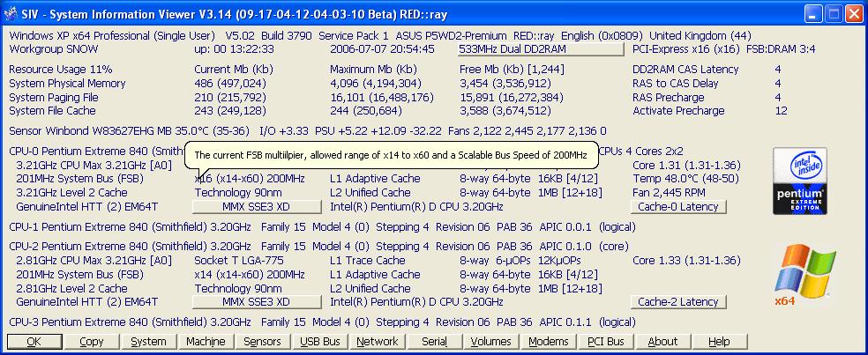This screenshot has height=355, width=868.
Task: Click the '2.81GHz Level 2 Cache' text
Action: tap(72, 289)
